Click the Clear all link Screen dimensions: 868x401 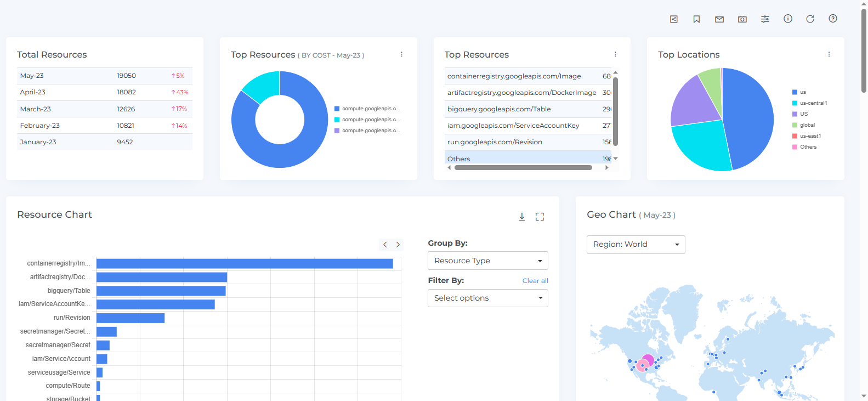pos(535,281)
